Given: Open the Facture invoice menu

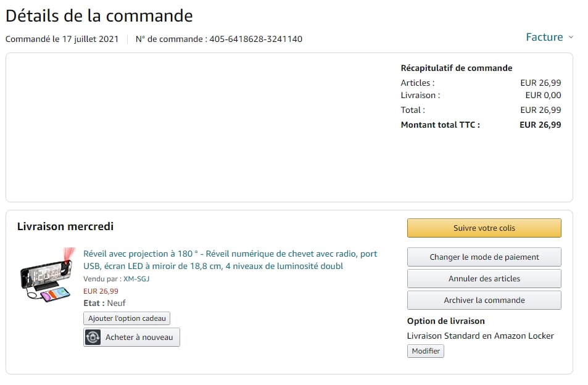Looking at the screenshot, I should pos(544,37).
